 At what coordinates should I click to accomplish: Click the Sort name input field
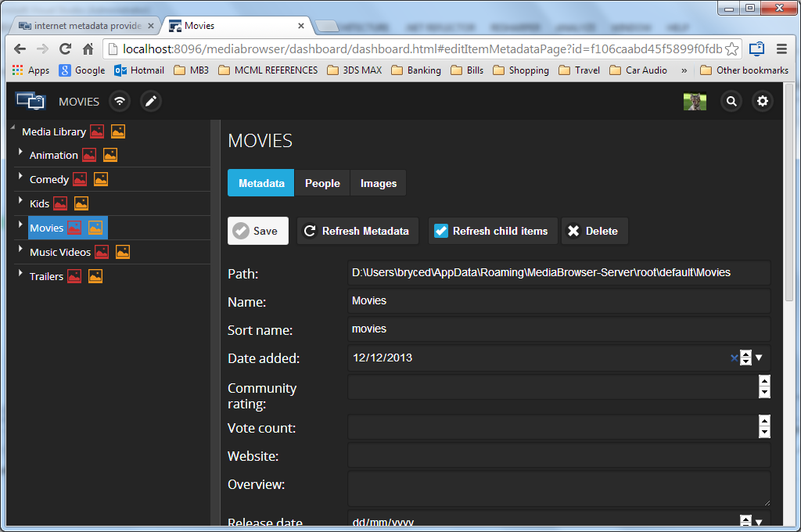[x=559, y=329]
